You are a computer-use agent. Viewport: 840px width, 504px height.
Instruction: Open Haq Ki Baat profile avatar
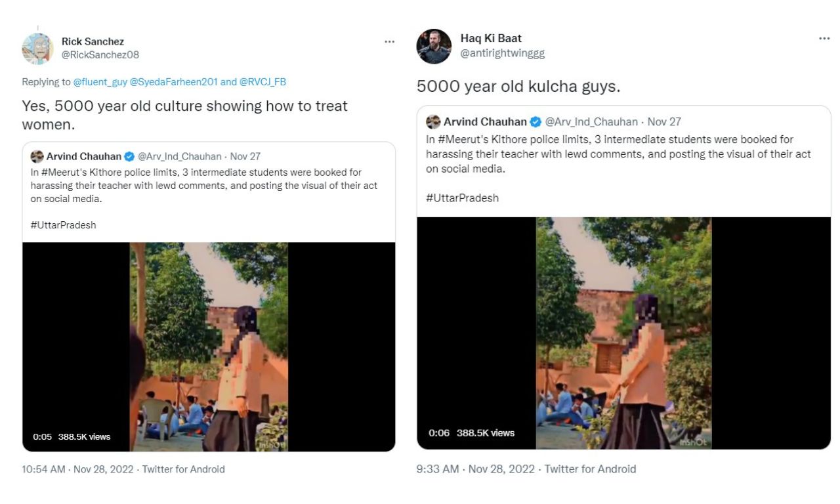pyautogui.click(x=434, y=46)
